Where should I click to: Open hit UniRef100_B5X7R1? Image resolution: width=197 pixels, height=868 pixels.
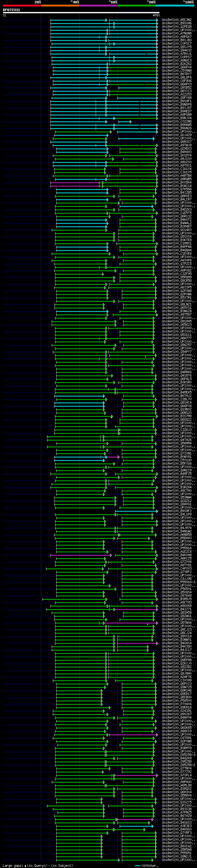coord(177,297)
